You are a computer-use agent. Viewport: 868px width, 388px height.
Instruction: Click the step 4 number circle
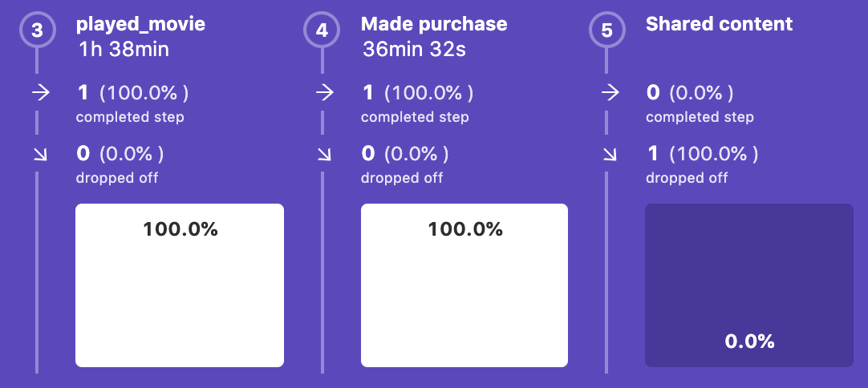(322, 30)
